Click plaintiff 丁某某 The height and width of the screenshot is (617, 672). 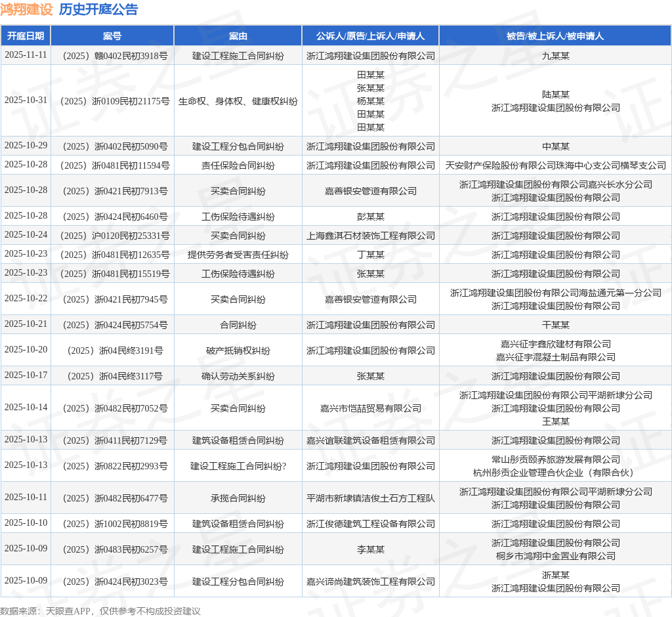(371, 255)
